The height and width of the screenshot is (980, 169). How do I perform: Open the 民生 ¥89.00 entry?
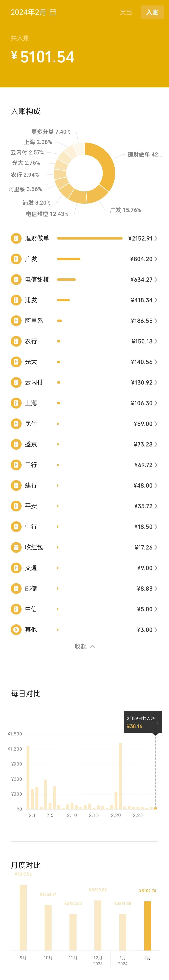point(84,423)
